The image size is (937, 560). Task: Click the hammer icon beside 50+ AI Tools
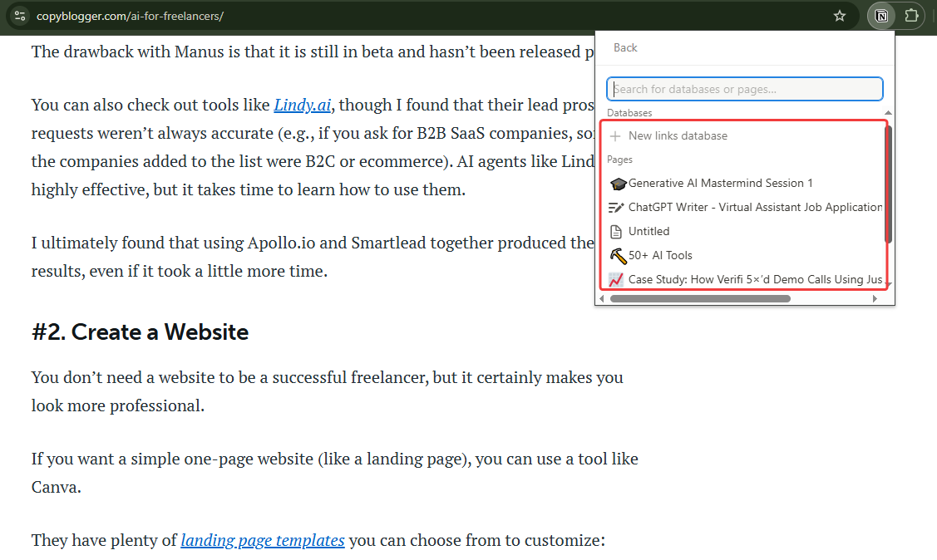coord(617,256)
